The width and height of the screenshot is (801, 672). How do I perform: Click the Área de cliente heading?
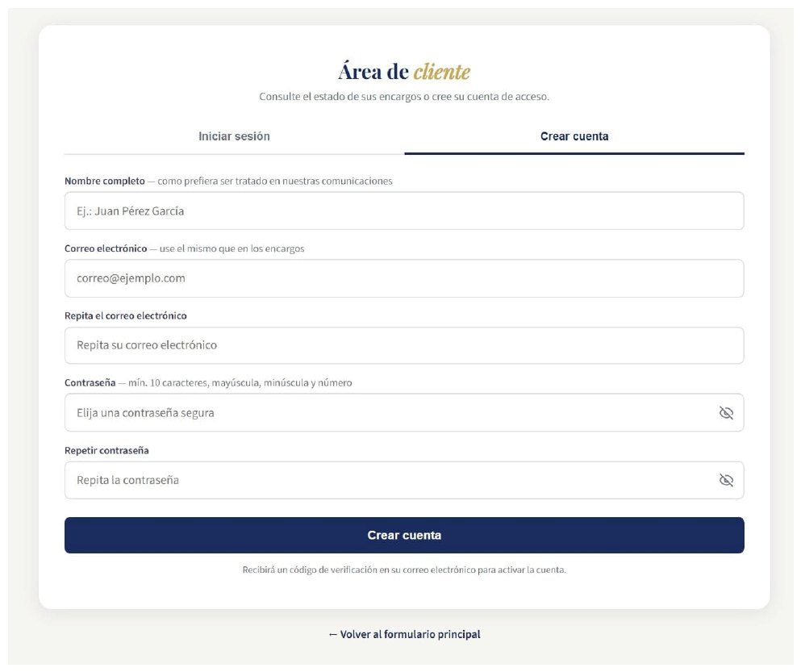click(x=404, y=71)
